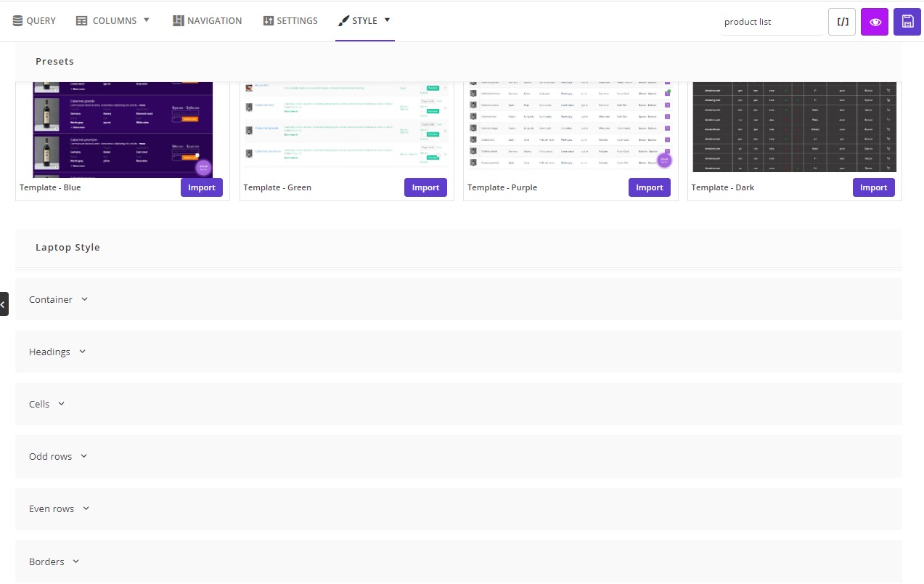Screen dimensions: 924x584
Task: Switch to the Settings tab
Action: tap(290, 21)
